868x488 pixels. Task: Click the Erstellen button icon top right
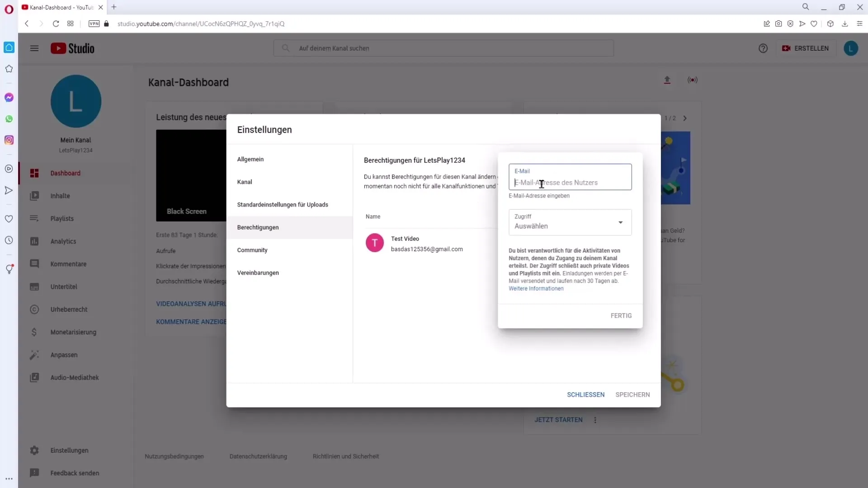point(786,48)
